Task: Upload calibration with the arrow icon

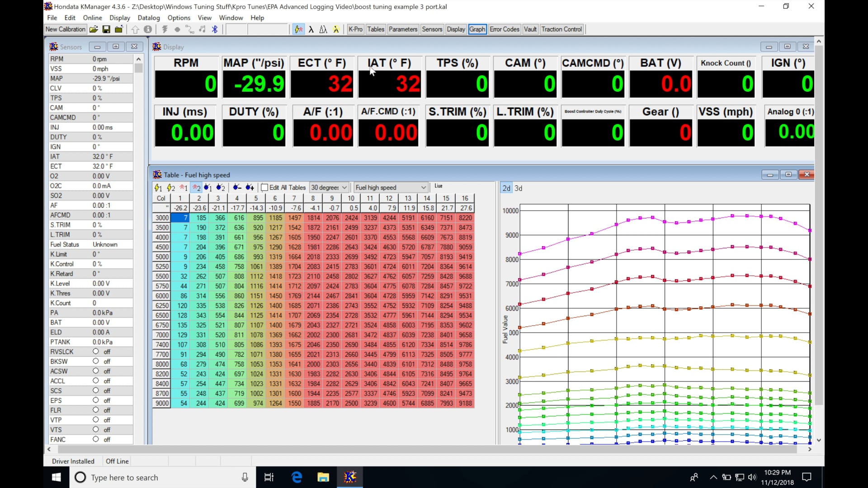Action: [136, 29]
